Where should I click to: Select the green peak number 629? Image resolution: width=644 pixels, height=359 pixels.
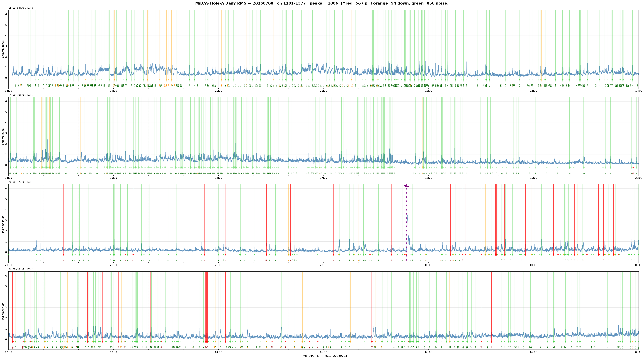88,260
